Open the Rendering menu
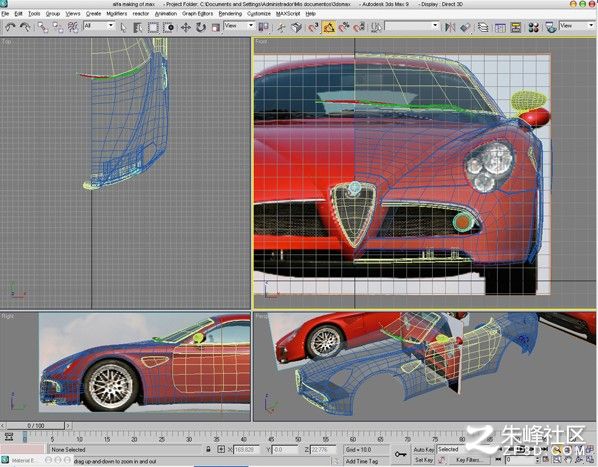The image size is (598, 467). point(230,13)
